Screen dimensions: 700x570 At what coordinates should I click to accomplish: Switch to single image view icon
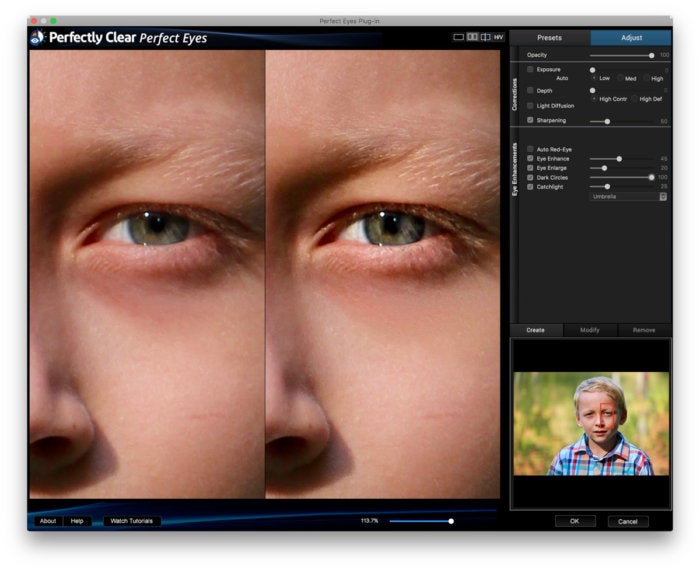click(x=458, y=37)
